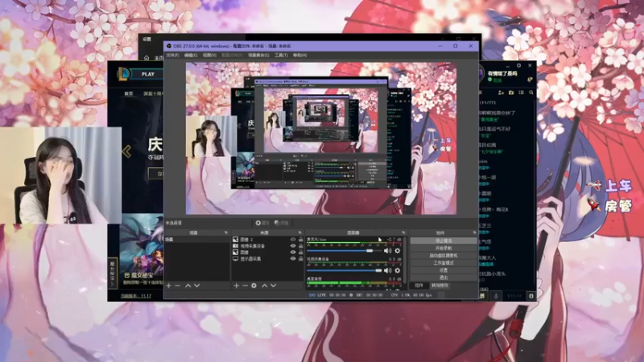
Task: Pop out the Audio Mixer dock using its header icon
Action: pyautogui.click(x=403, y=232)
